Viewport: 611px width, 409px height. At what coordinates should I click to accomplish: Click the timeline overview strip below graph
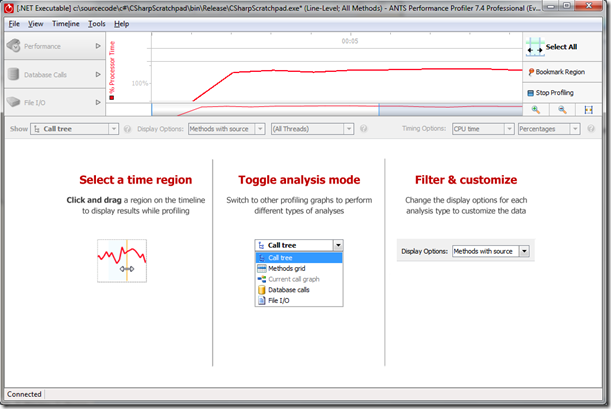[x=337, y=110]
